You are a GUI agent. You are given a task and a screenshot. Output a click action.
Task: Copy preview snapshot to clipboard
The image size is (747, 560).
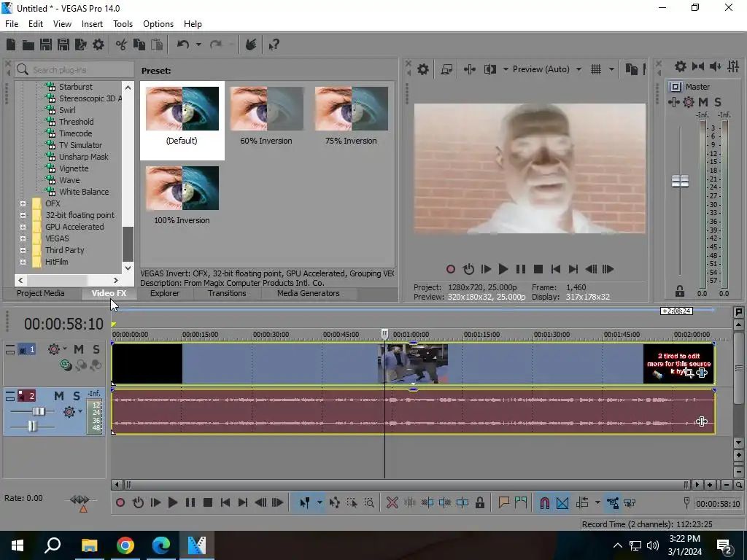(x=631, y=69)
